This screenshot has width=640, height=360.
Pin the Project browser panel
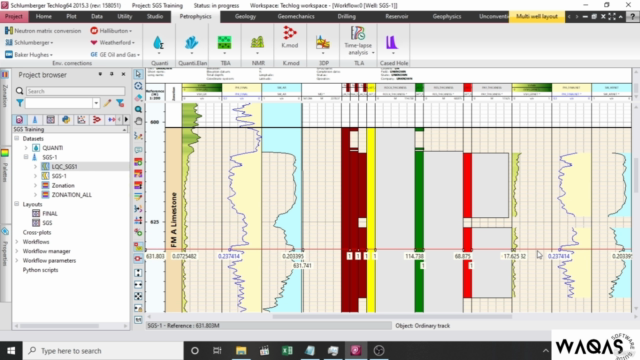pyautogui.click(x=111, y=74)
